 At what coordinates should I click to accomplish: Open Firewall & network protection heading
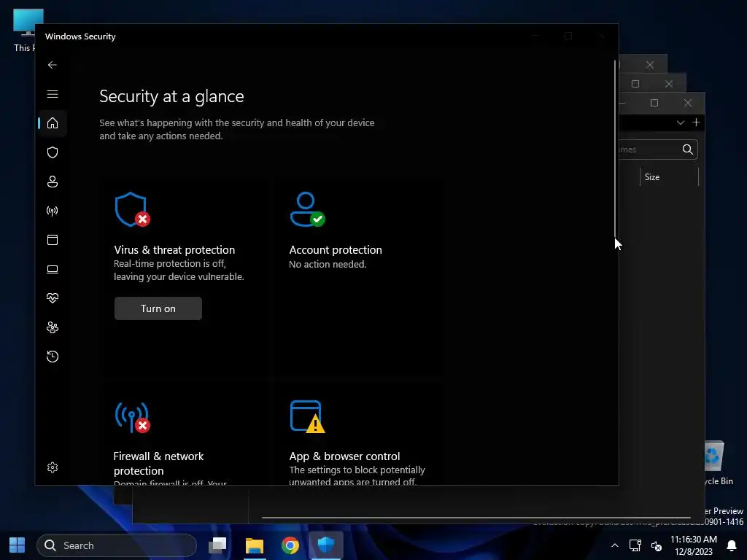tap(158, 463)
